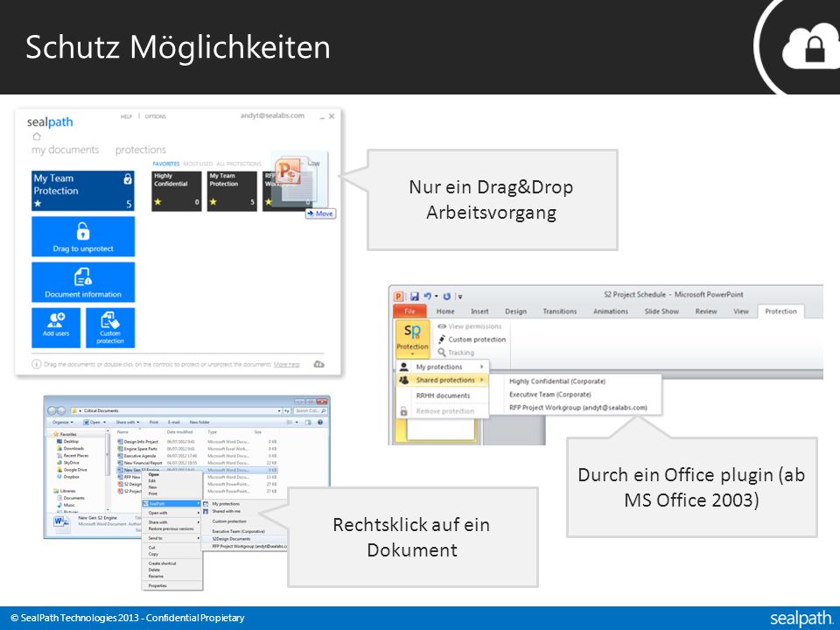Click the PowerPoint Save icon

coord(414,296)
